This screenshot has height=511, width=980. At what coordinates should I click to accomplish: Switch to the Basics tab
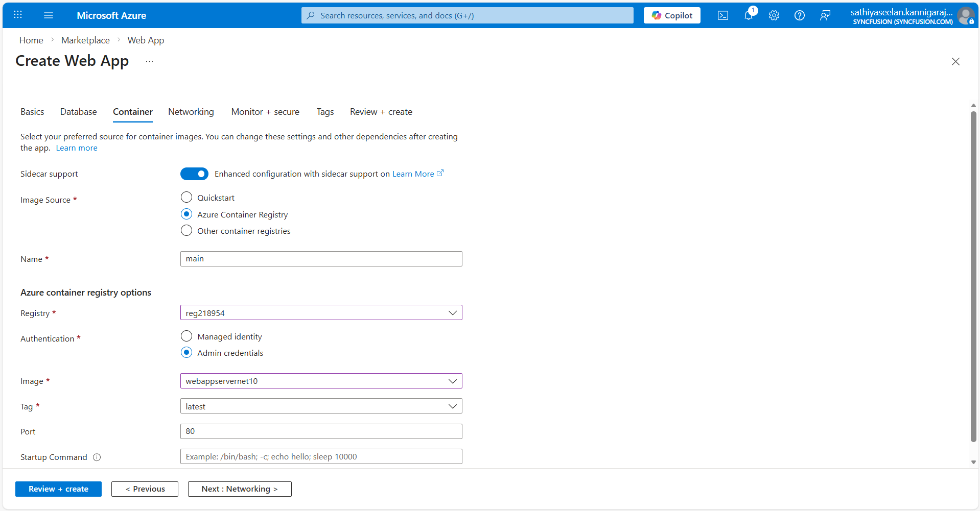point(32,112)
